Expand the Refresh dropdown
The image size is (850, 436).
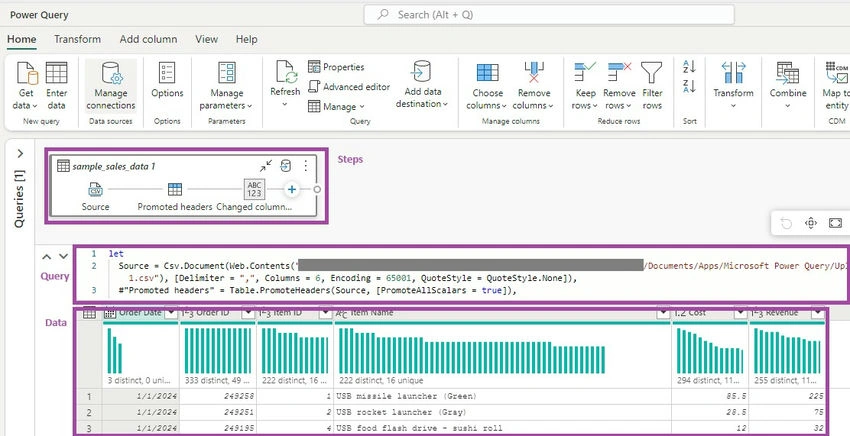[x=285, y=103]
